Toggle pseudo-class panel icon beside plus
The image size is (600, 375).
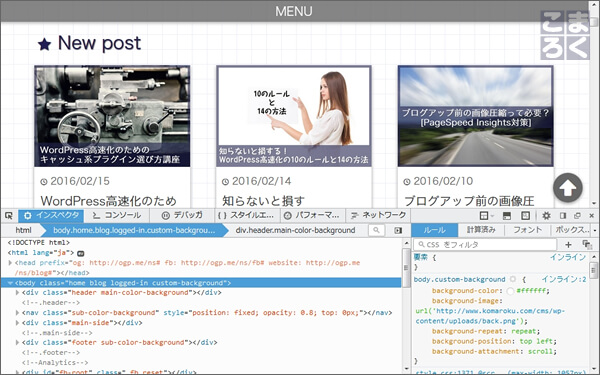[587, 245]
